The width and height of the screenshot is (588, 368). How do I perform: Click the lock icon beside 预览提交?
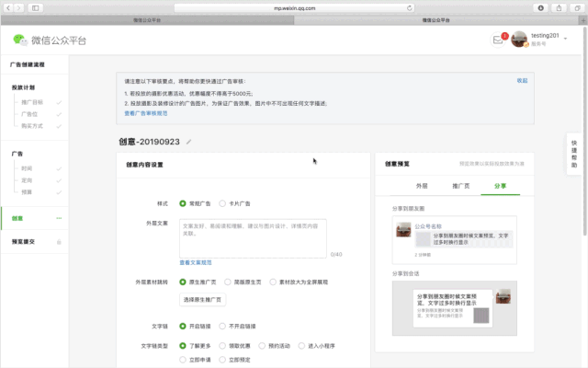click(x=59, y=242)
